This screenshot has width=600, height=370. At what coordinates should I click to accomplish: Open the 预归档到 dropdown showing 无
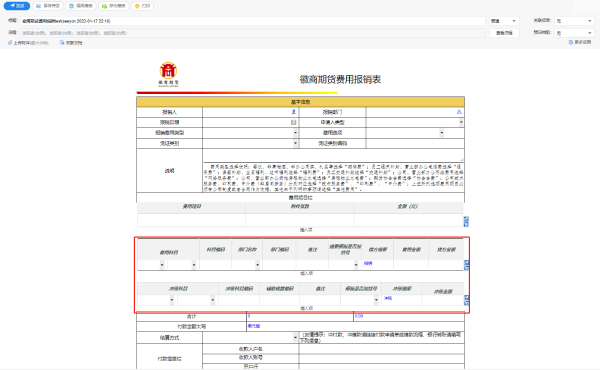574,33
